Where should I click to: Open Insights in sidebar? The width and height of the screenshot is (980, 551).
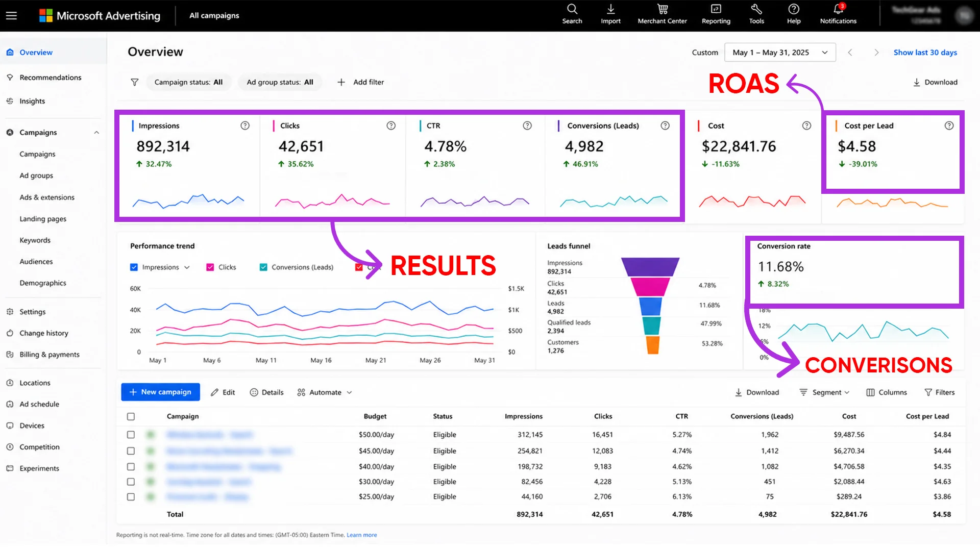pyautogui.click(x=32, y=101)
